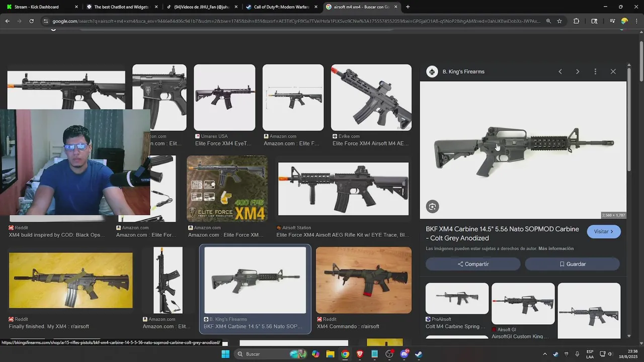
Task: Open the Airsoft GI Custom King related image
Action: tap(523, 303)
